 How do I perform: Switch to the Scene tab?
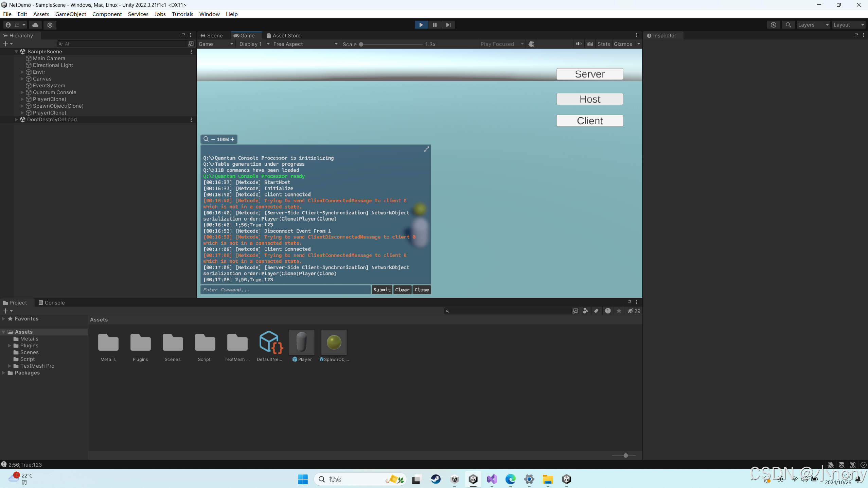tap(212, 35)
